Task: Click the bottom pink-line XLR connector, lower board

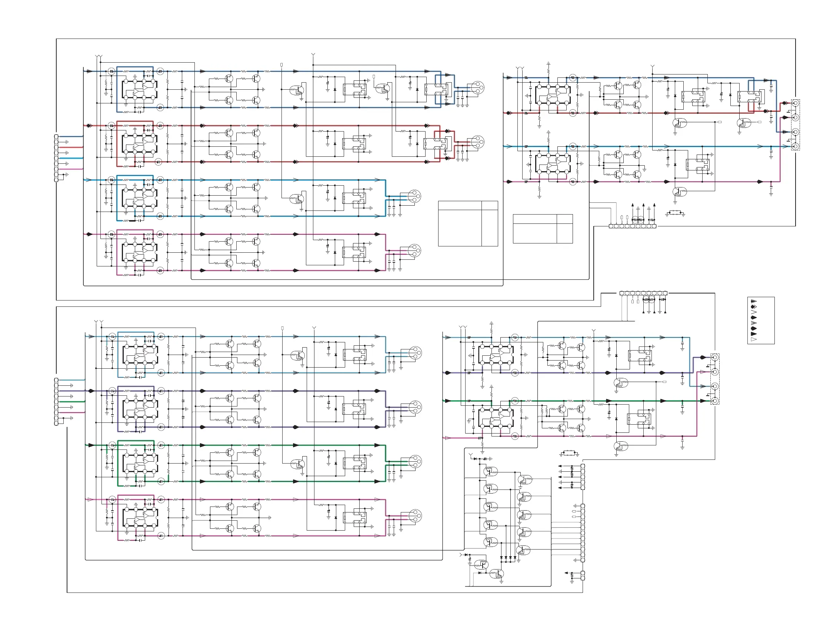Action: tap(415, 516)
